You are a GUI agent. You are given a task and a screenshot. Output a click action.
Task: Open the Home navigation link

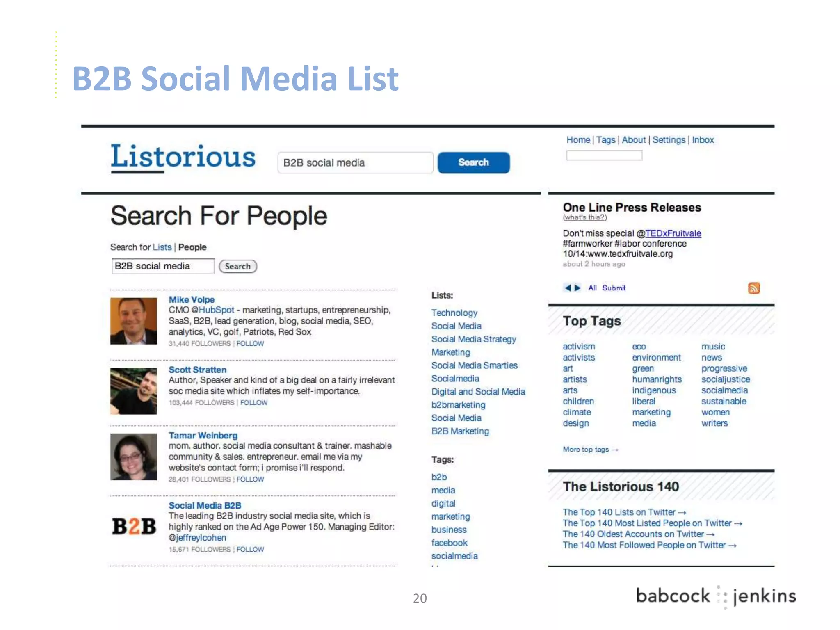[x=578, y=140]
